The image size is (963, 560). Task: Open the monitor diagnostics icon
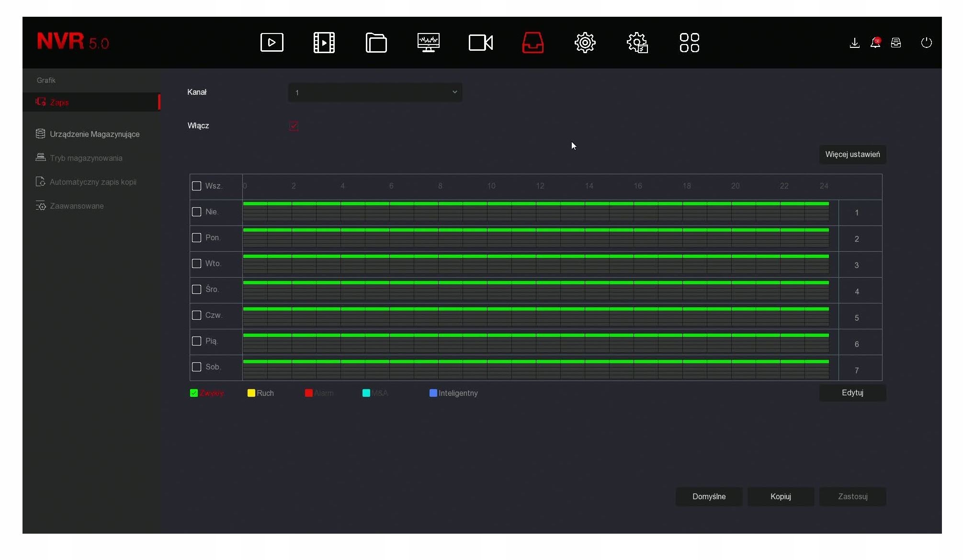pyautogui.click(x=428, y=43)
